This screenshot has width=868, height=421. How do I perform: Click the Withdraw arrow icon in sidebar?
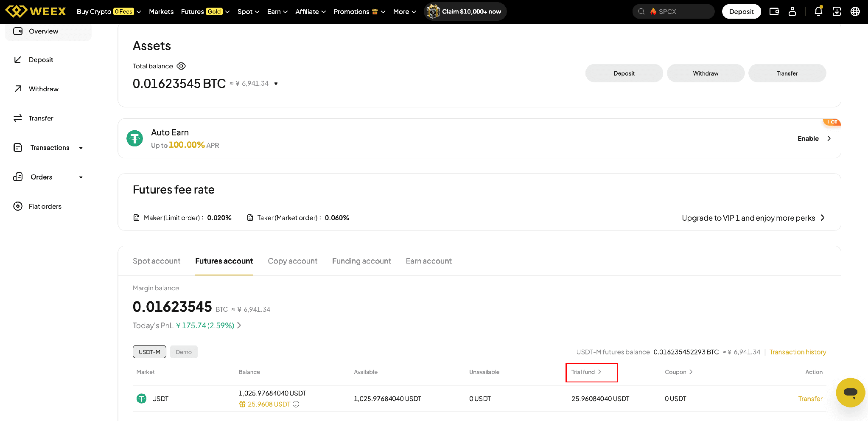coord(18,89)
